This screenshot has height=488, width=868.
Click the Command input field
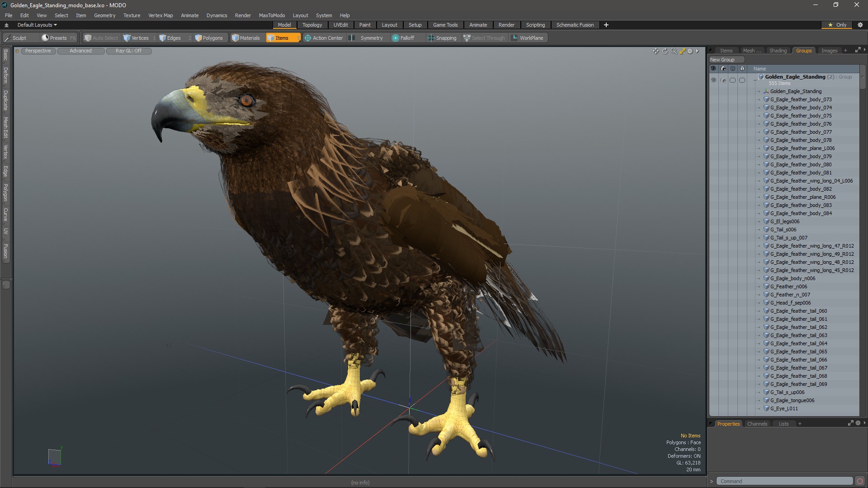click(784, 481)
